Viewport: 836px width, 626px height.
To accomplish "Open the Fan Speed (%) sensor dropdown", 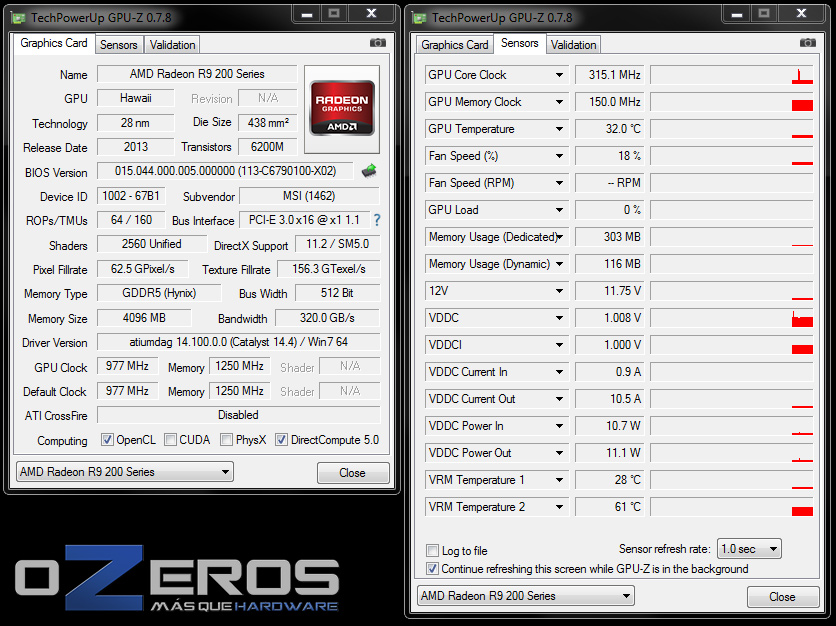I will pos(559,156).
